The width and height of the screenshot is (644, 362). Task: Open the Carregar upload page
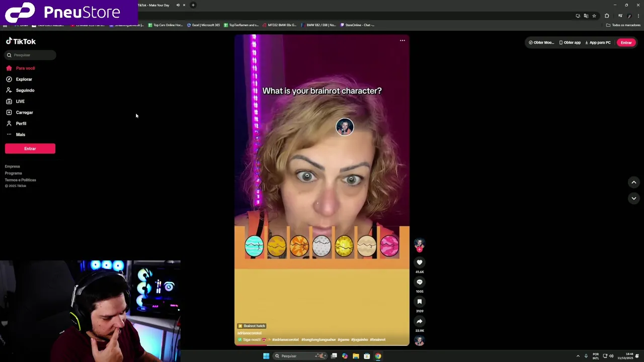[x=20, y=112]
